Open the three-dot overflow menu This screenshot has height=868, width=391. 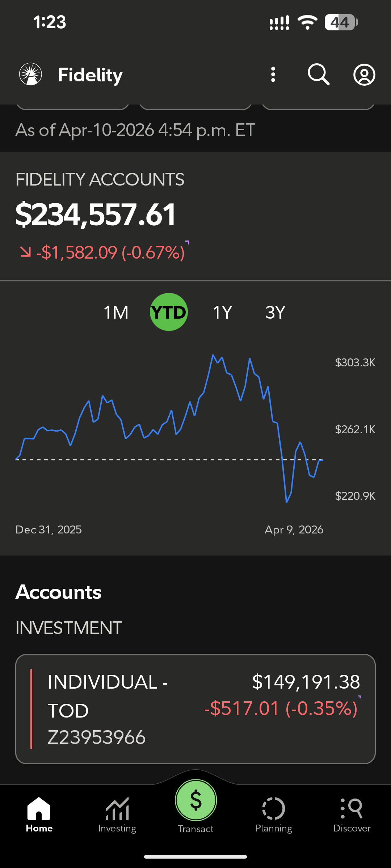pos(273,75)
